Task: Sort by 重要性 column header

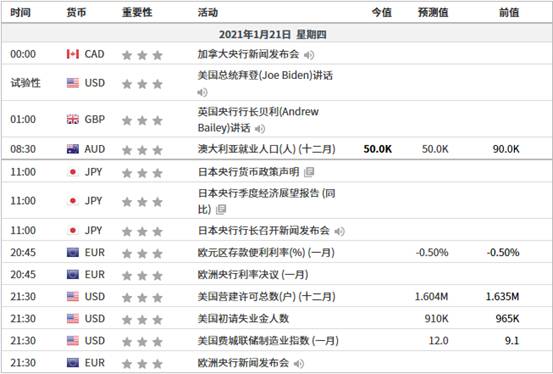Action: tap(137, 13)
